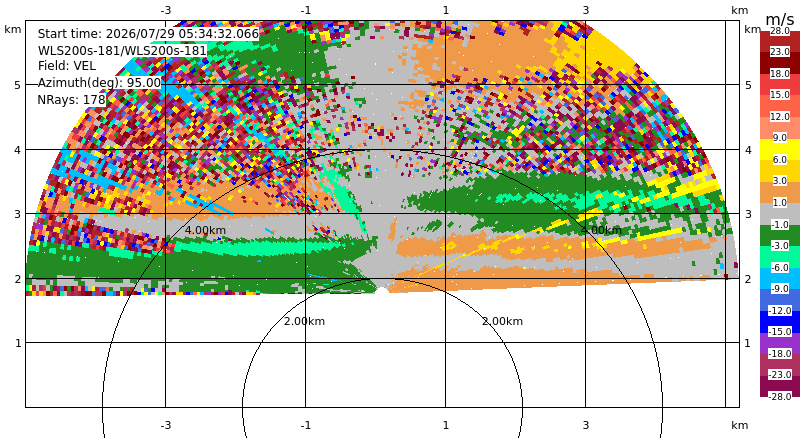Click the bottom axis tick label -3
This screenshot has height=438, width=800.
(165, 425)
